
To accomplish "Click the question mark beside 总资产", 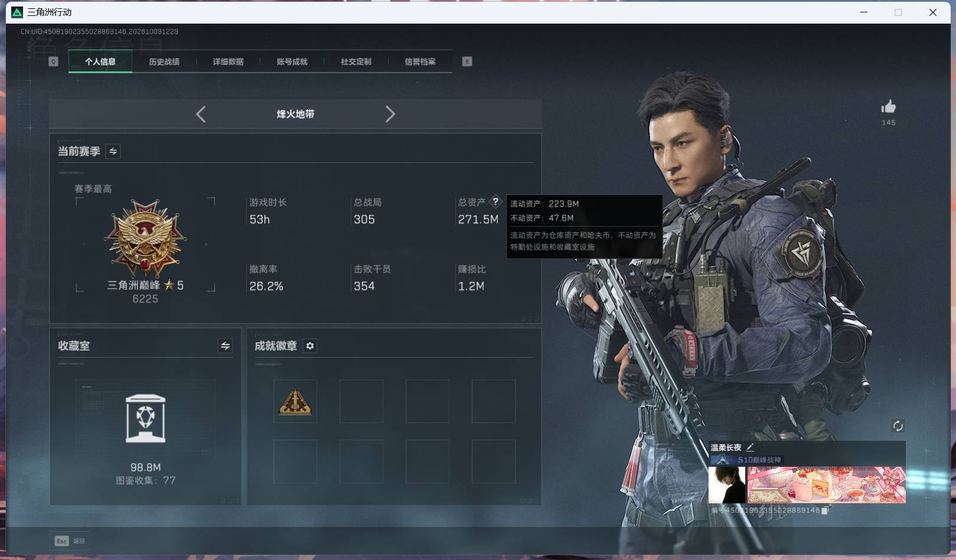I will pyautogui.click(x=495, y=202).
